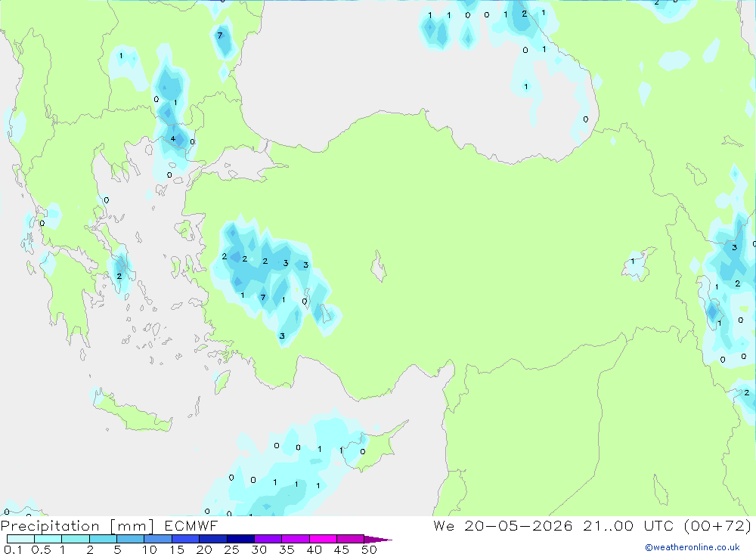This screenshot has height=554, width=756.
Task: Click the "4" precipitation value over northern Greece
Action: tap(172, 139)
